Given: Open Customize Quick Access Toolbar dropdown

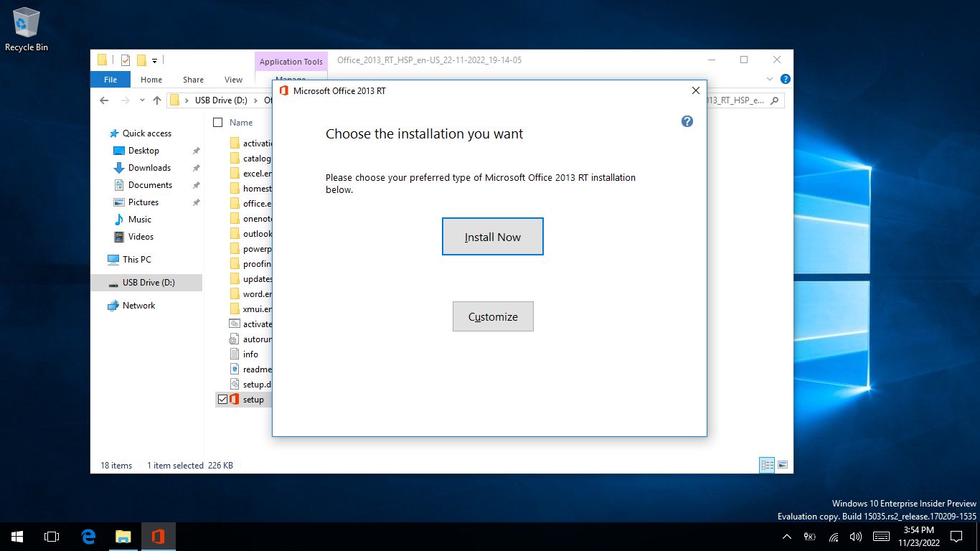Looking at the screenshot, I should 154,60.
